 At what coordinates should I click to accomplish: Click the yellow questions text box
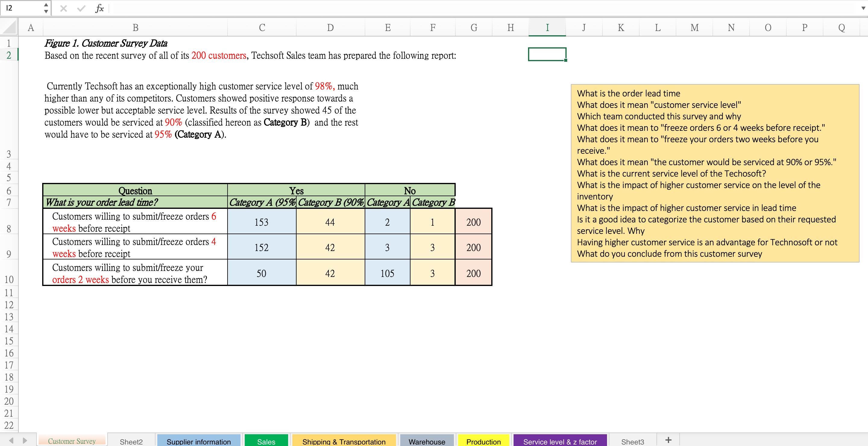[x=715, y=173]
